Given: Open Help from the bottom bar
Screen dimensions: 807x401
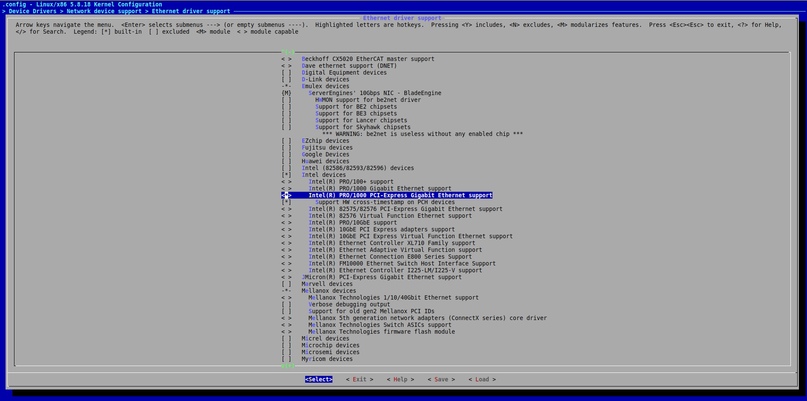Looking at the screenshot, I should [400, 379].
